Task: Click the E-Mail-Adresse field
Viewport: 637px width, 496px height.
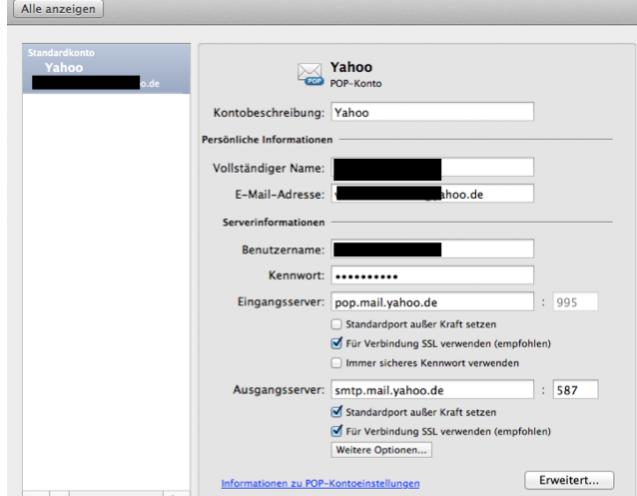Action: pos(432,194)
